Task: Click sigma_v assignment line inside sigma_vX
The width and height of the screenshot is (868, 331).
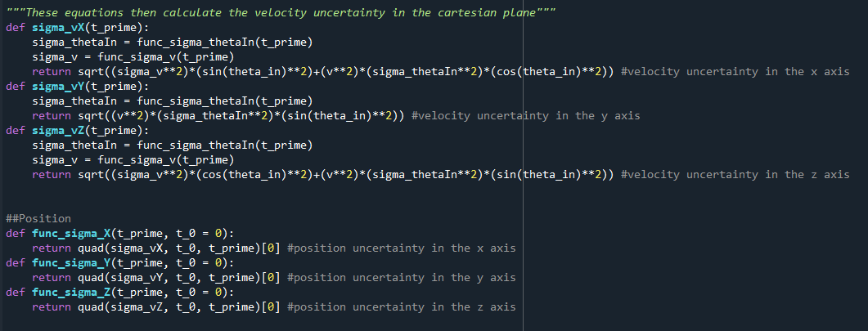Action: tap(133, 57)
